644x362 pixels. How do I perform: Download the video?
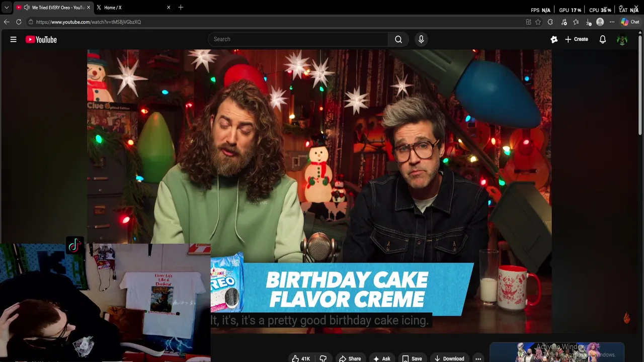coord(449,358)
